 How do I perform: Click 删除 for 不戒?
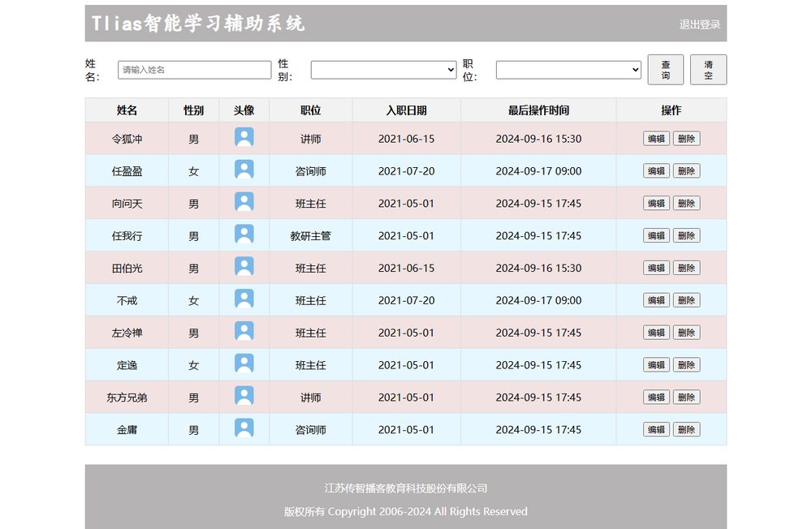click(x=687, y=300)
